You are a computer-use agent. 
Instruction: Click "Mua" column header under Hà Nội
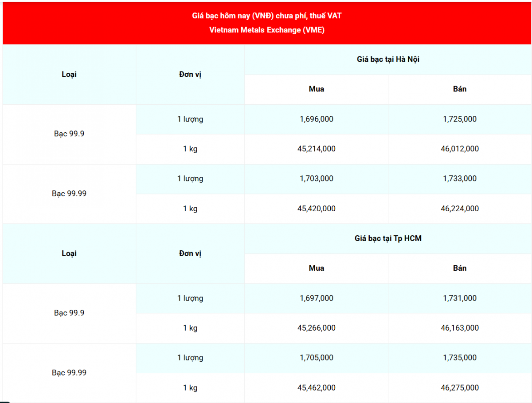317,89
